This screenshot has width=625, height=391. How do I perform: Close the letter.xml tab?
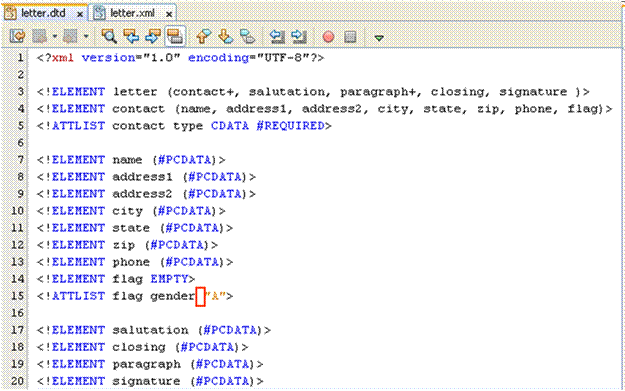pyautogui.click(x=169, y=14)
